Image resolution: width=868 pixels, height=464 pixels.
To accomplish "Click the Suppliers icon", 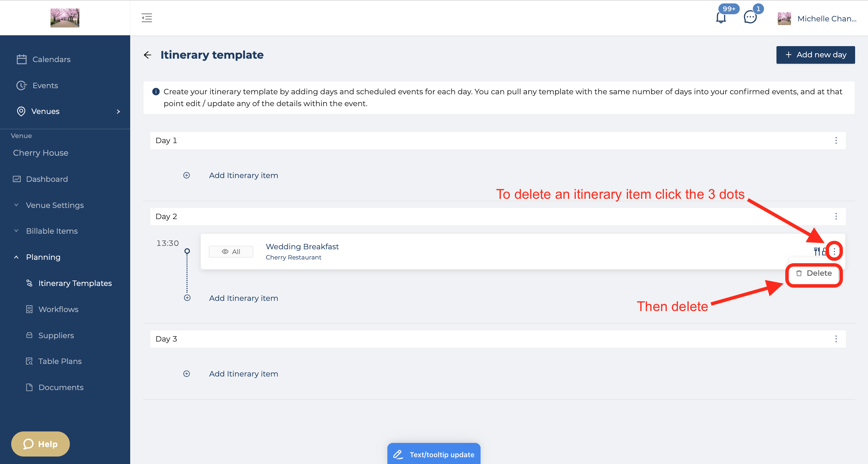I will [29, 335].
